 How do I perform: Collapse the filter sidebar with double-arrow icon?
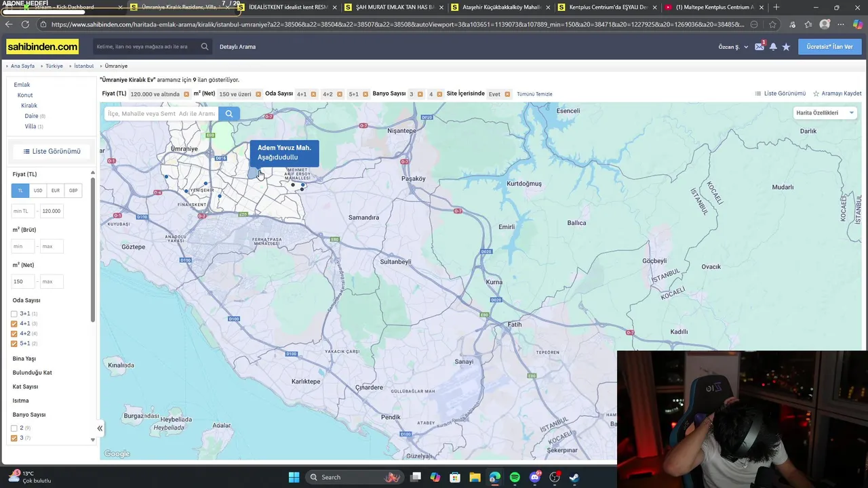[x=100, y=428]
